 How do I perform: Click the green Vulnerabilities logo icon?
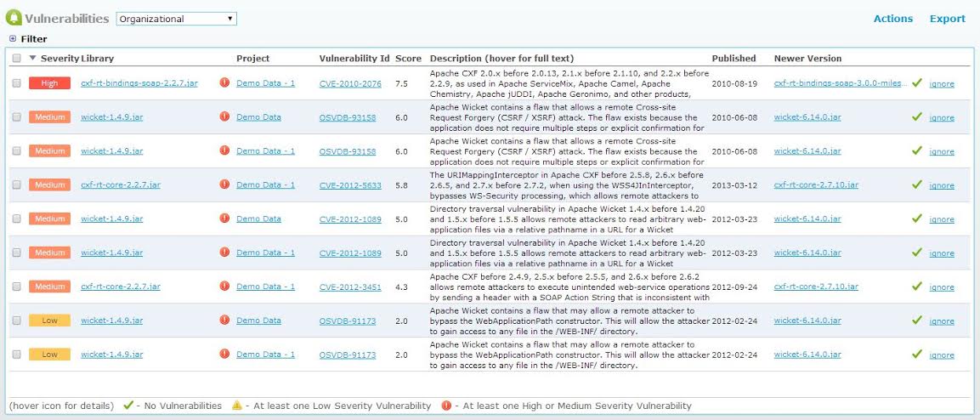pos(14,18)
